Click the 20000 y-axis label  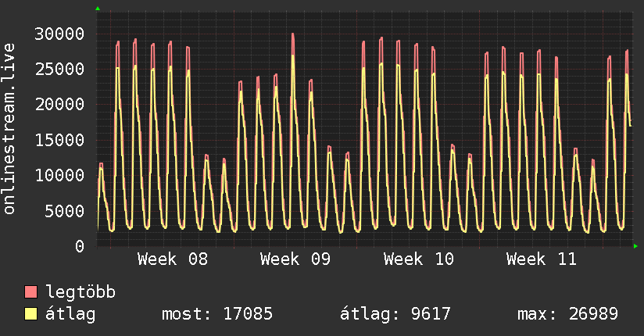click(x=59, y=105)
